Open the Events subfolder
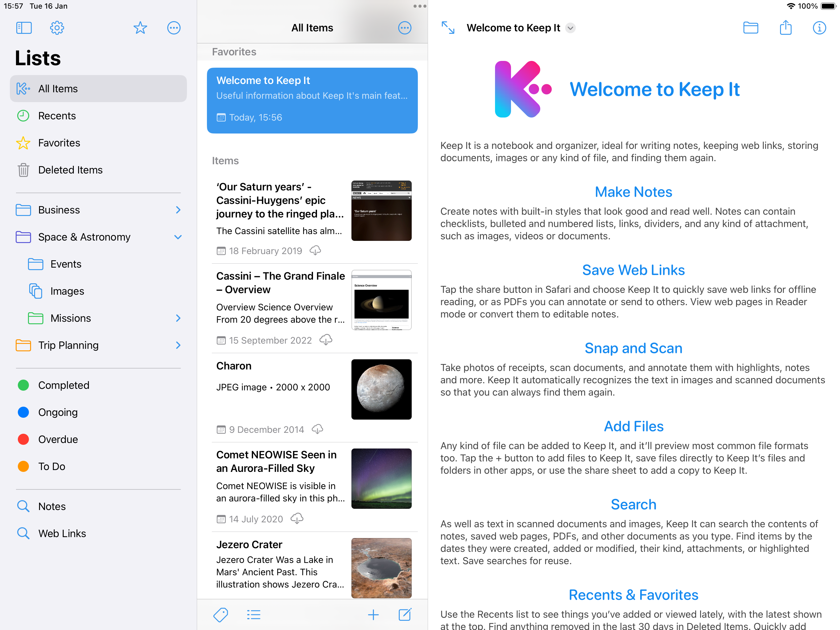Screen dimensions: 840x630 (x=98, y=264)
